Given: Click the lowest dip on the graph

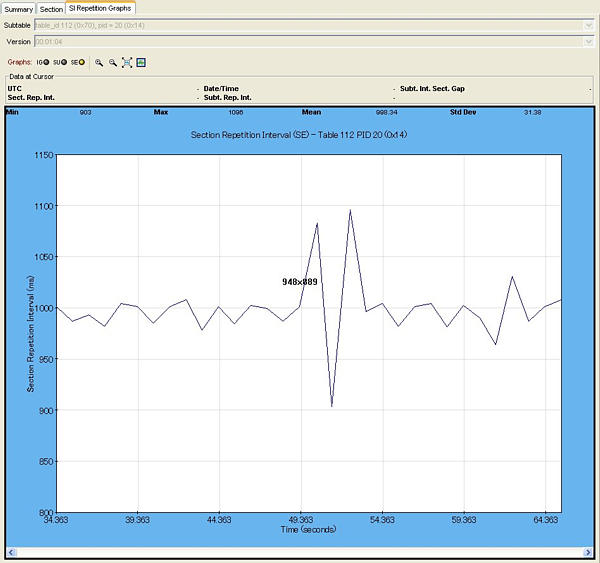Looking at the screenshot, I should point(332,406).
